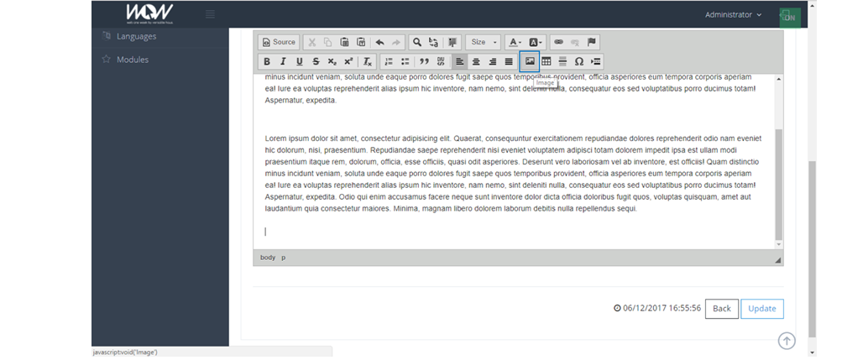The width and height of the screenshot is (868, 360).
Task: Click the Paste icon
Action: [x=344, y=42]
